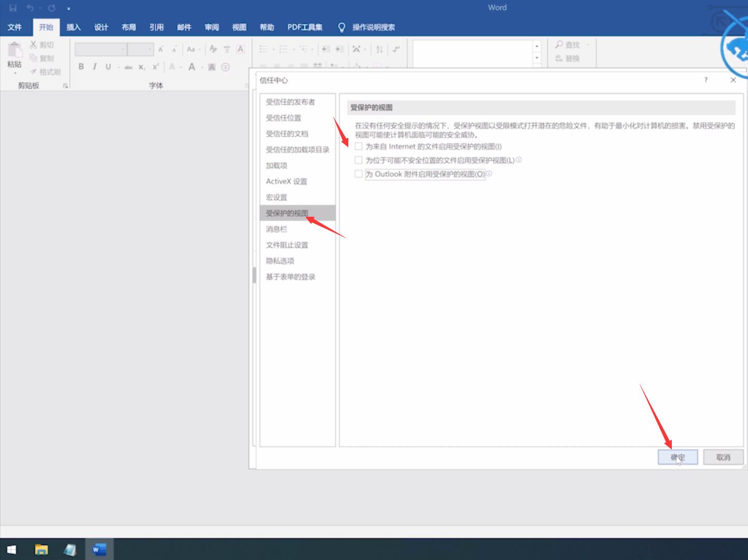The image size is (748, 560).
Task: Click the bullets list icon
Action: (263, 49)
